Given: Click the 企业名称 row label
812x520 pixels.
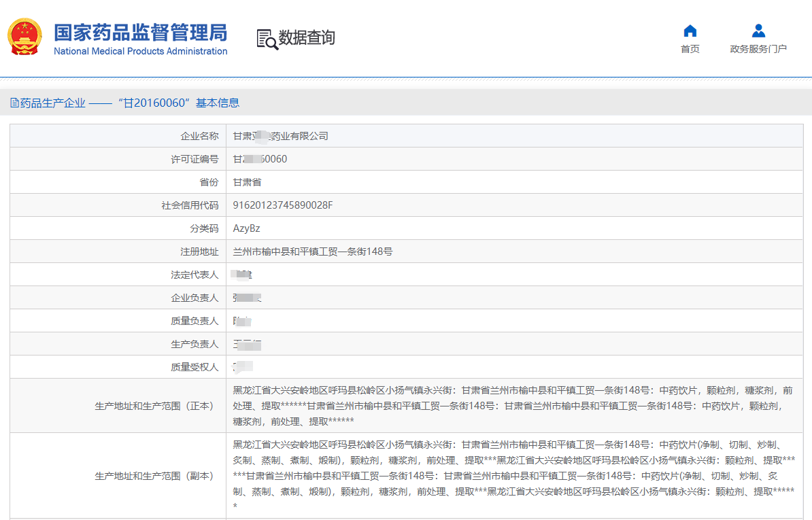Looking at the screenshot, I should [199, 136].
